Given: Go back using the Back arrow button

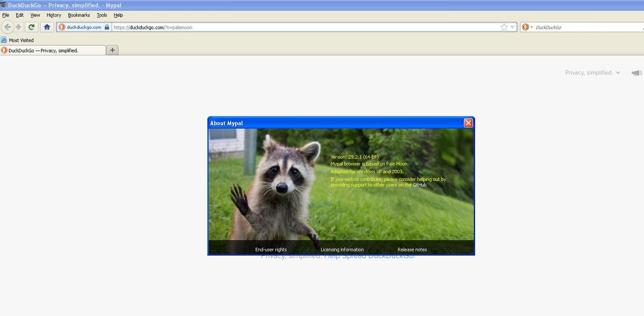Looking at the screenshot, I should coord(8,27).
